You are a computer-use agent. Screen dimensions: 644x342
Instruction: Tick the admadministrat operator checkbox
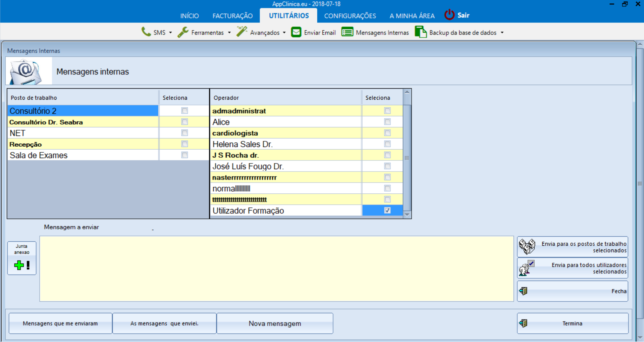387,110
